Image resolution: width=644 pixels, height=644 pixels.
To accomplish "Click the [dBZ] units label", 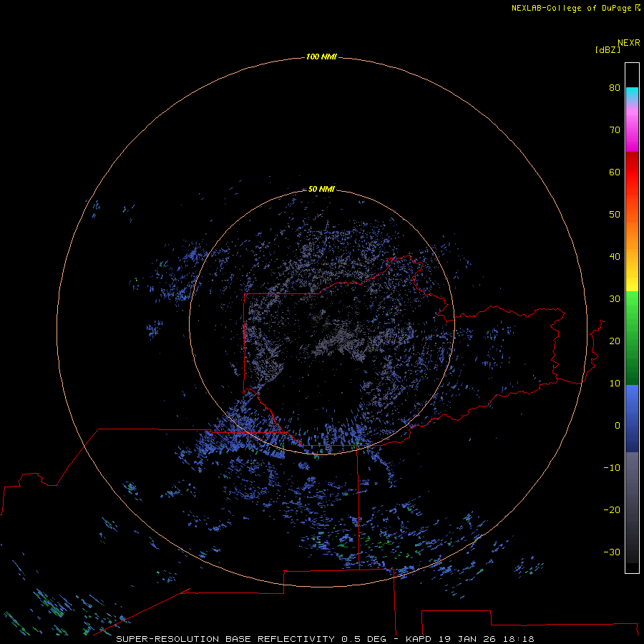I will [x=608, y=50].
